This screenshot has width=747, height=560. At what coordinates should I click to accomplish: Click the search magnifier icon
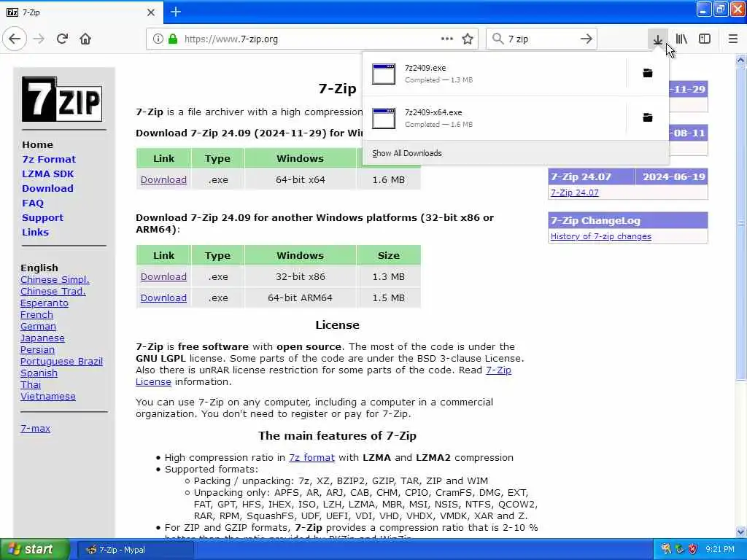click(498, 39)
